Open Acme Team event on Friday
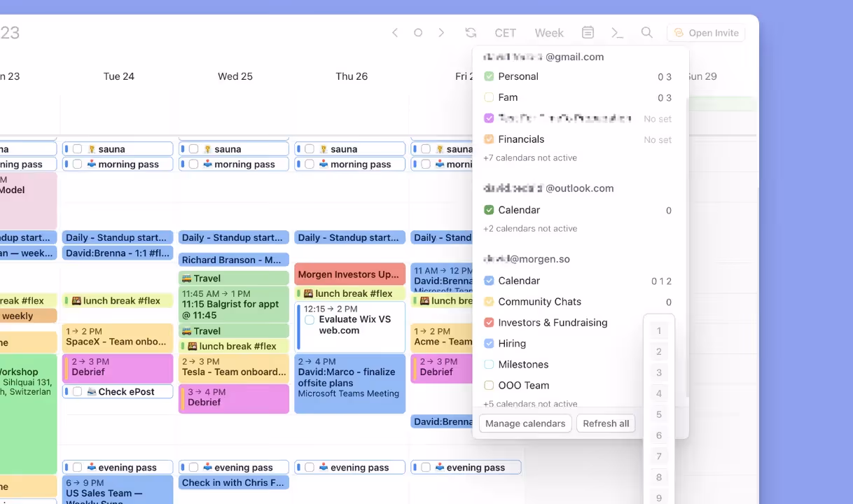The height and width of the screenshot is (504, 853). (x=443, y=337)
